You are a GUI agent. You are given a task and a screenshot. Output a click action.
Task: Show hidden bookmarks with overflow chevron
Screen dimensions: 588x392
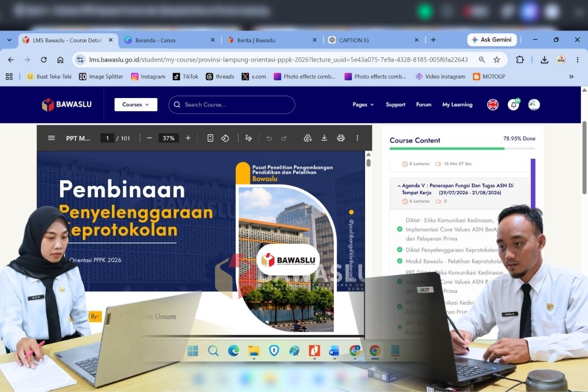click(x=571, y=77)
